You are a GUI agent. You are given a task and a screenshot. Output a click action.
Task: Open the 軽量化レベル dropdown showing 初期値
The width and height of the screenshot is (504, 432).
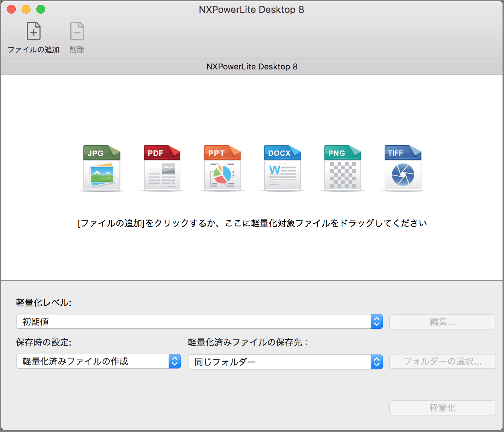click(199, 322)
